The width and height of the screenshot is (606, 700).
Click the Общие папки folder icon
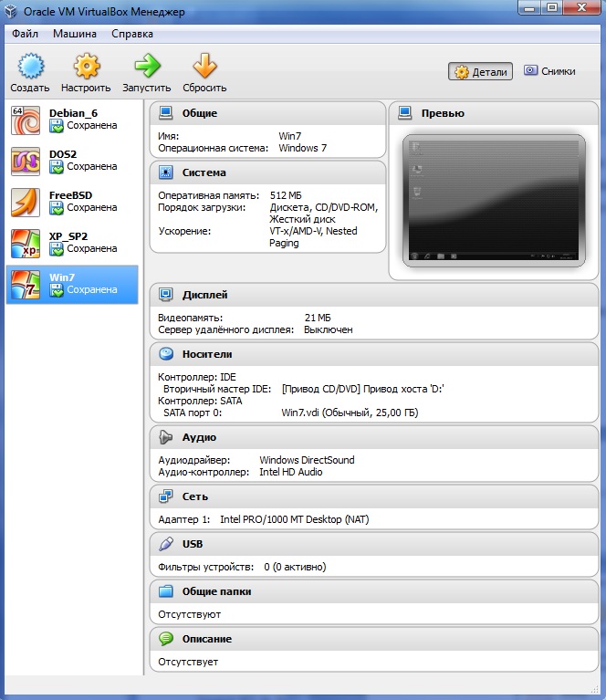(x=166, y=591)
